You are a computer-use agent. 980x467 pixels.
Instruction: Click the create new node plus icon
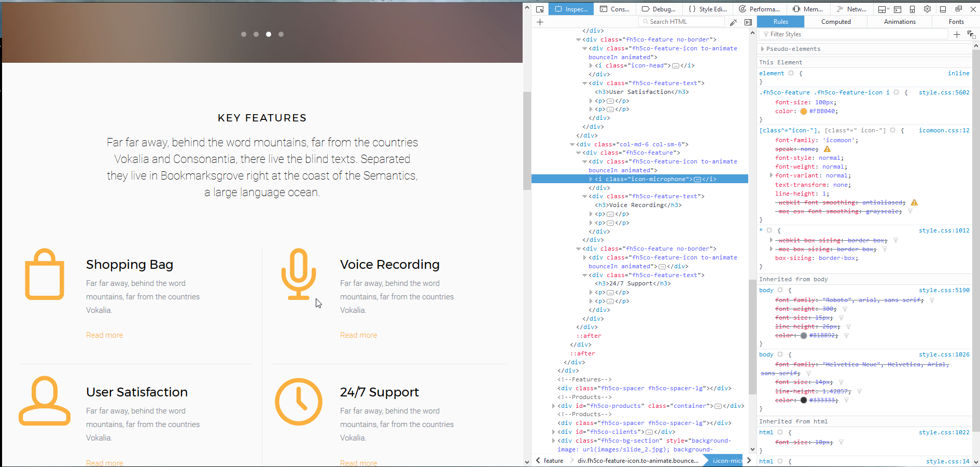point(540,22)
